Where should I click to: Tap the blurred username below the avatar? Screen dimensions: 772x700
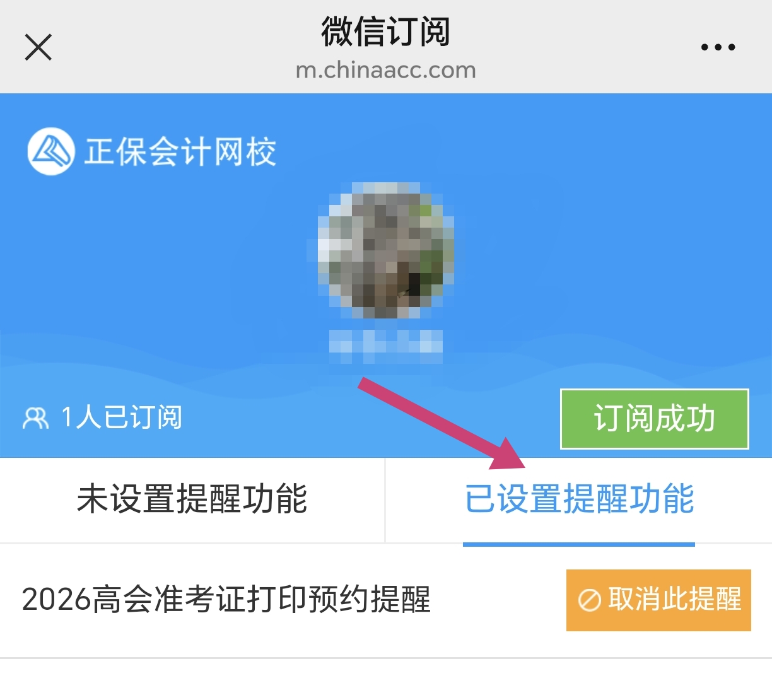386,346
